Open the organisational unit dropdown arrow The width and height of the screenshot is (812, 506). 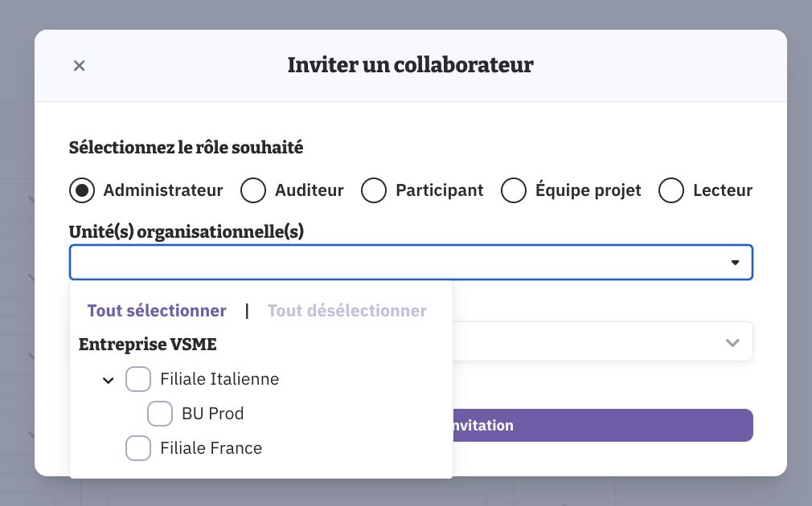735,263
